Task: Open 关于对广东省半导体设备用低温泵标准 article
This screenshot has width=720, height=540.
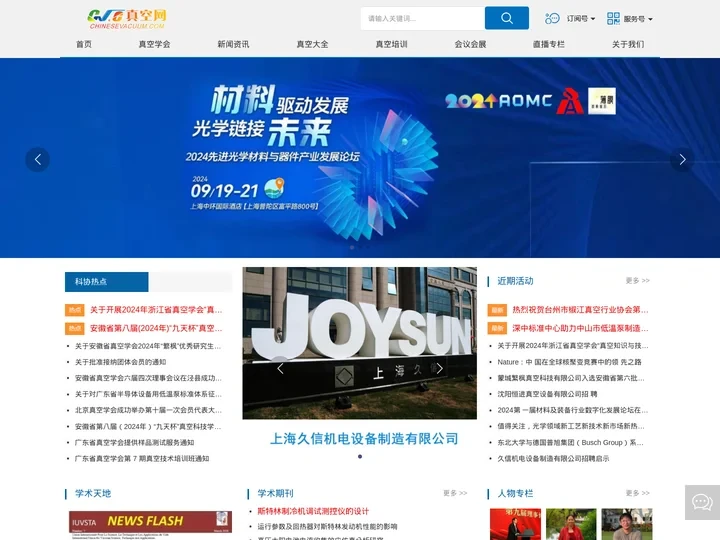Action: coord(148,394)
